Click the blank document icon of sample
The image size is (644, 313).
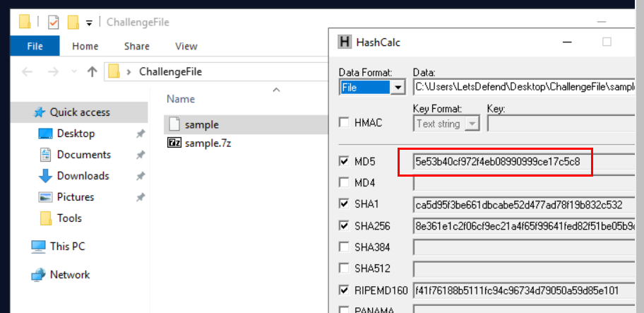coord(174,124)
